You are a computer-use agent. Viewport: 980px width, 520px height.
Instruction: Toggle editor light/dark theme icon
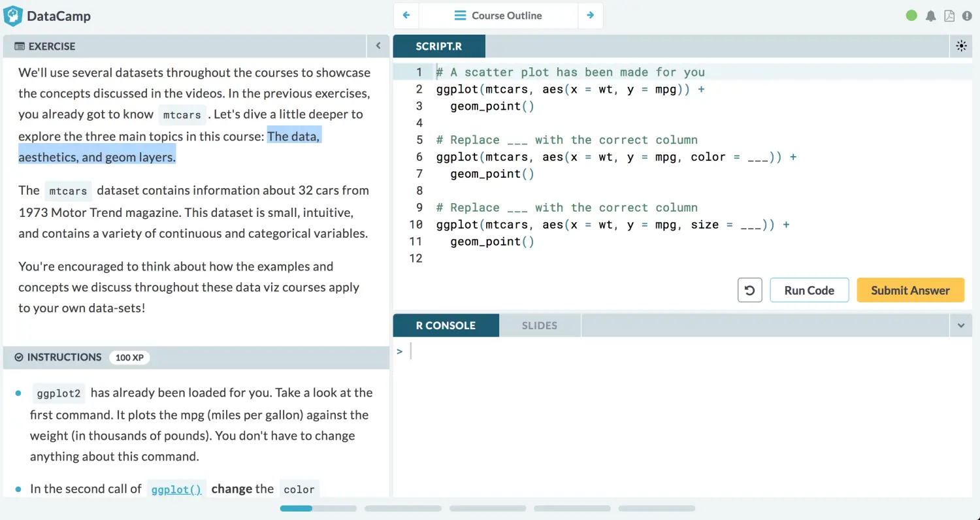[x=961, y=46]
